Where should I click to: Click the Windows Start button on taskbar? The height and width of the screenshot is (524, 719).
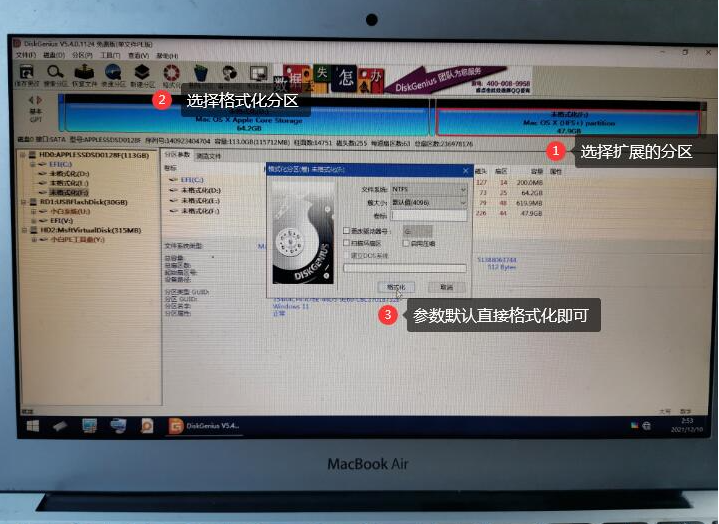pyautogui.click(x=31, y=426)
